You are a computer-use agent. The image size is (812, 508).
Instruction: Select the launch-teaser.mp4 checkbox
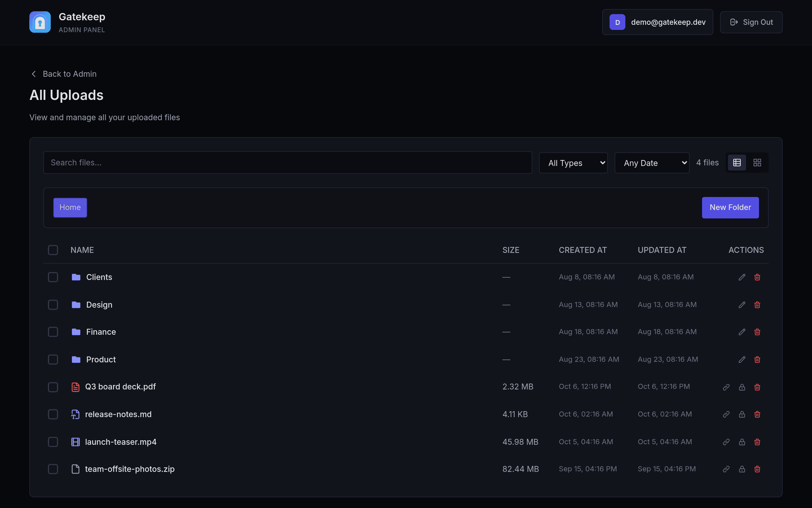click(x=53, y=442)
